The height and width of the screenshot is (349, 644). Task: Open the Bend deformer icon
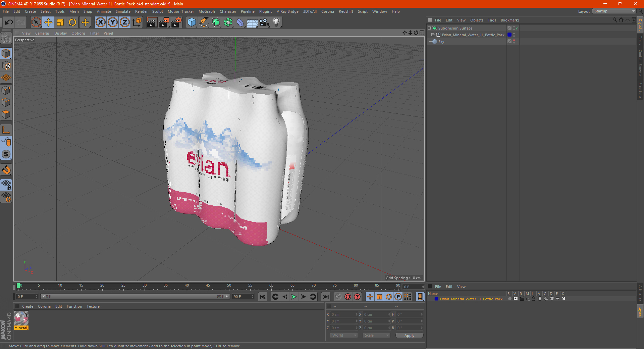pos(240,22)
